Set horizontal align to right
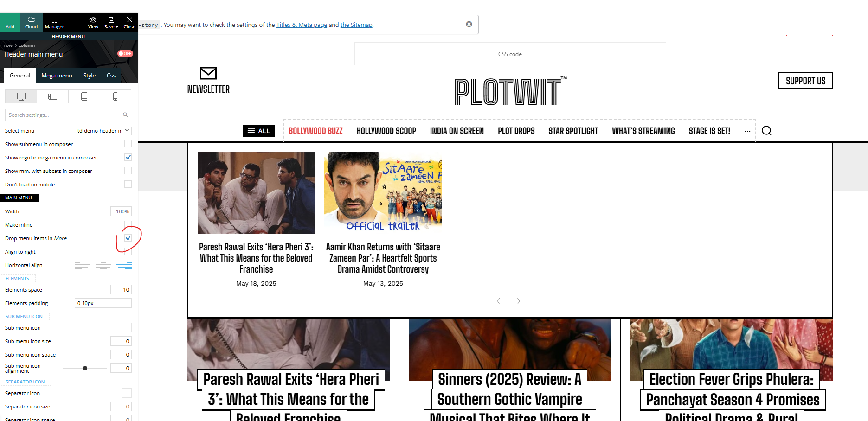Image resolution: width=868 pixels, height=421 pixels. click(124, 265)
